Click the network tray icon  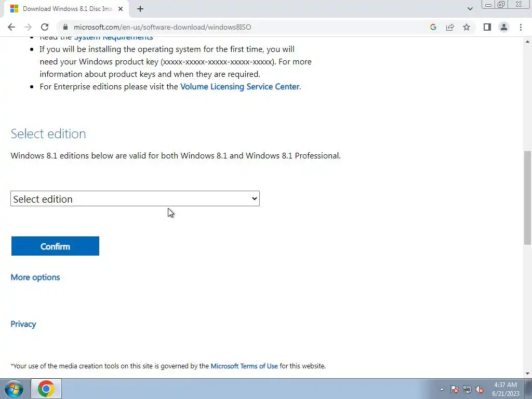(467, 389)
